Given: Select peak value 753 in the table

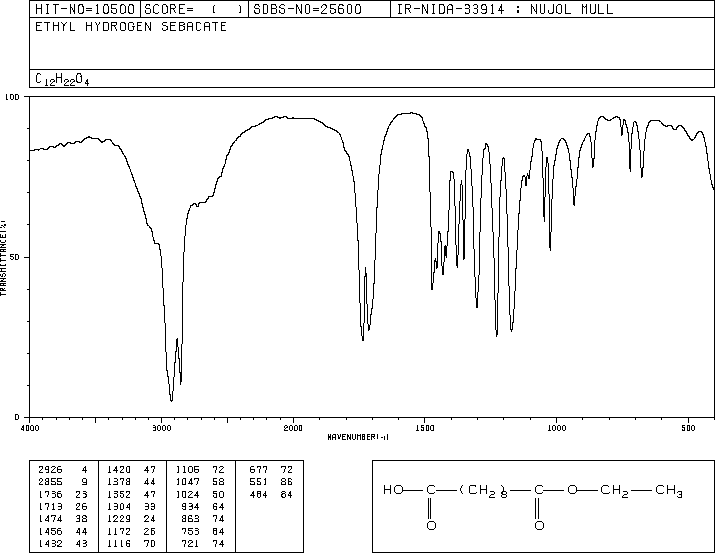Looking at the screenshot, I should click(x=190, y=532).
